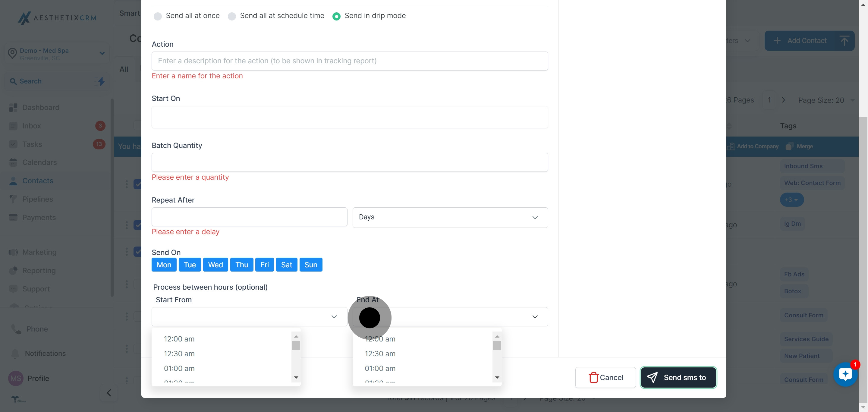Click the Contacts person icon in sidebar
This screenshot has width=868, height=412.
(x=13, y=181)
